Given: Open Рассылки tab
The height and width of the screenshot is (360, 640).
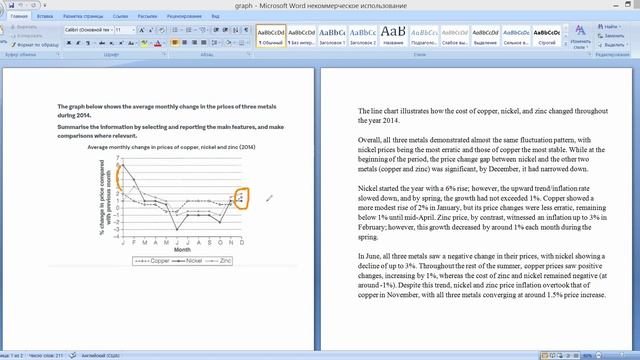Looking at the screenshot, I should [147, 16].
